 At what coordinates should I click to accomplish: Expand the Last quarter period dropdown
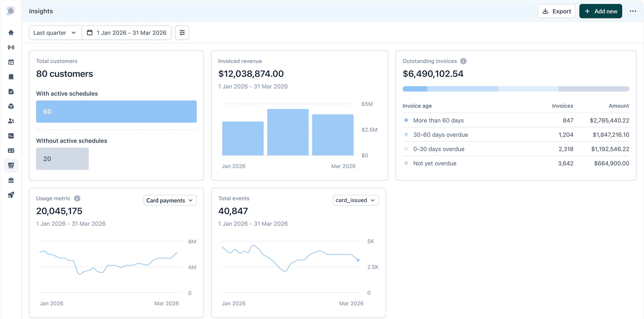point(55,33)
